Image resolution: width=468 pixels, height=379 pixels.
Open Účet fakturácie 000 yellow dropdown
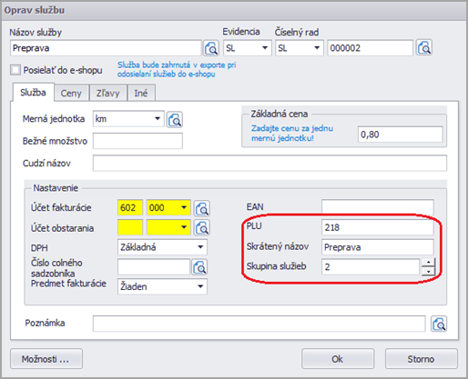pyautogui.click(x=184, y=208)
